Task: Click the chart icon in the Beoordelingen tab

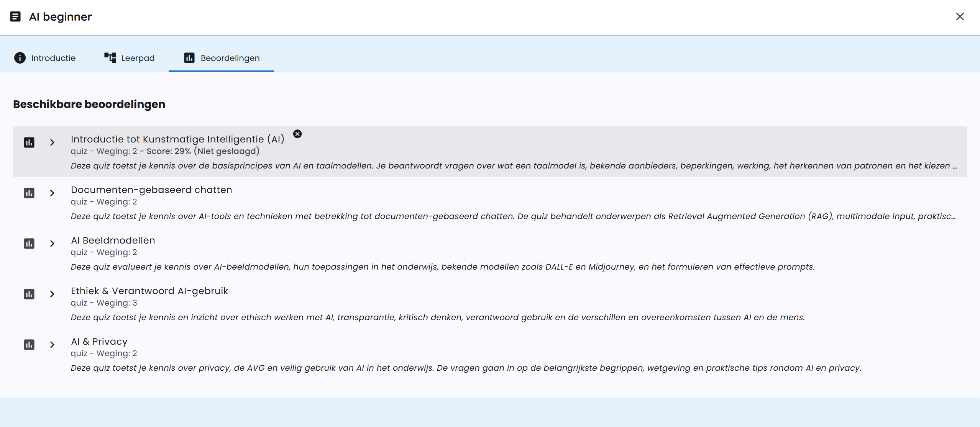Action: [189, 58]
